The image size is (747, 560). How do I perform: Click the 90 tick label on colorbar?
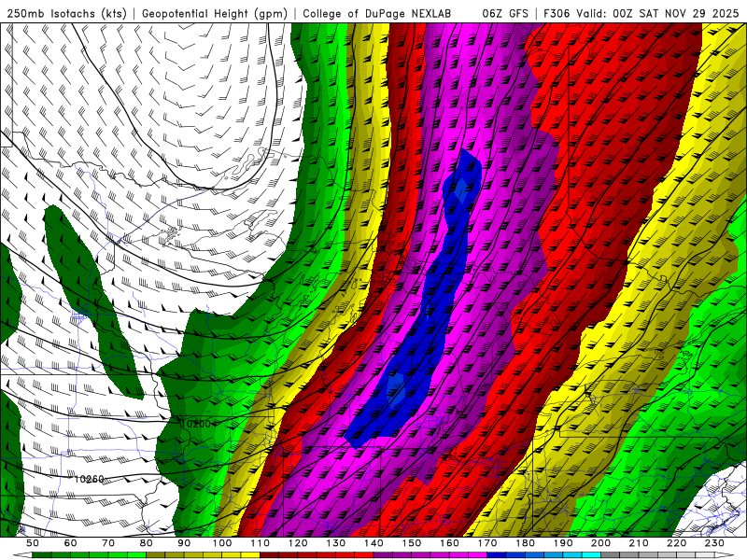(x=184, y=543)
